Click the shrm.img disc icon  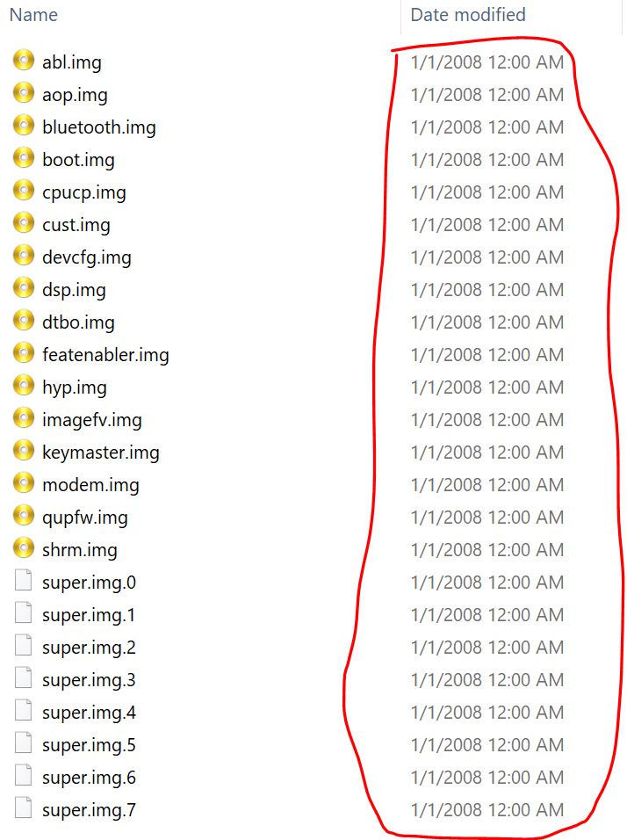[x=24, y=547]
